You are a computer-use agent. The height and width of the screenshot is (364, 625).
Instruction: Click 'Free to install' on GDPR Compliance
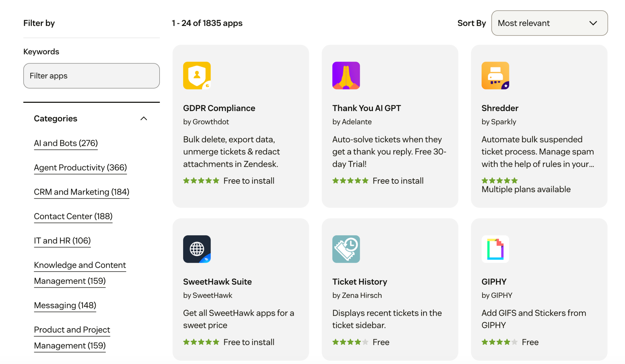click(x=249, y=181)
